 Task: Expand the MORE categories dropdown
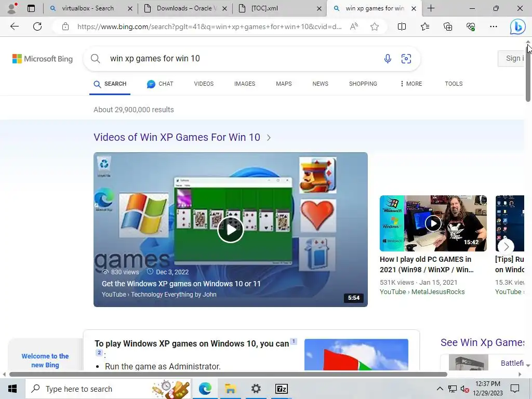(411, 84)
